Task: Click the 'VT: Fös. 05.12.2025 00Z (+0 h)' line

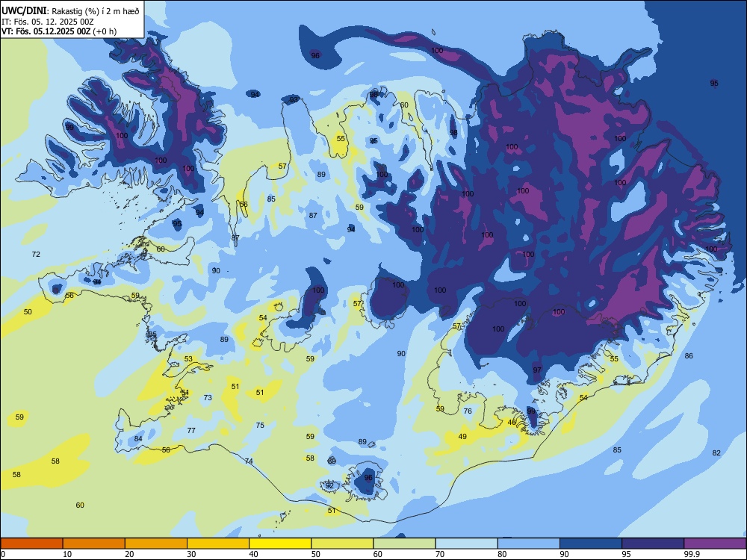Action: tap(59, 31)
